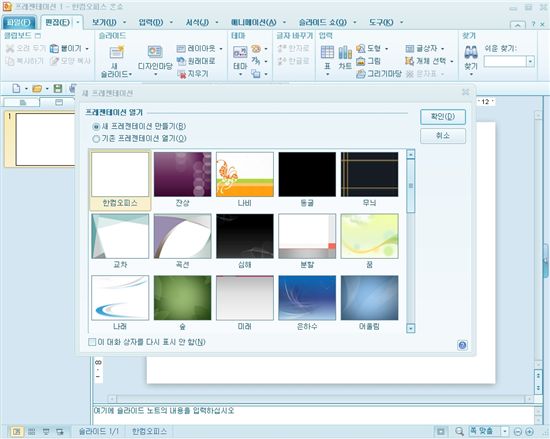Insert a chart with the 차트 icon
This screenshot has width=550, height=439.
[345, 52]
